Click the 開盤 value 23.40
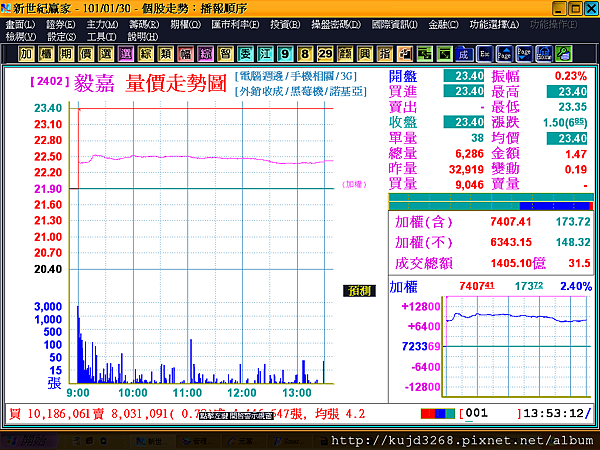Viewport: 600px width, 450px height. [464, 76]
